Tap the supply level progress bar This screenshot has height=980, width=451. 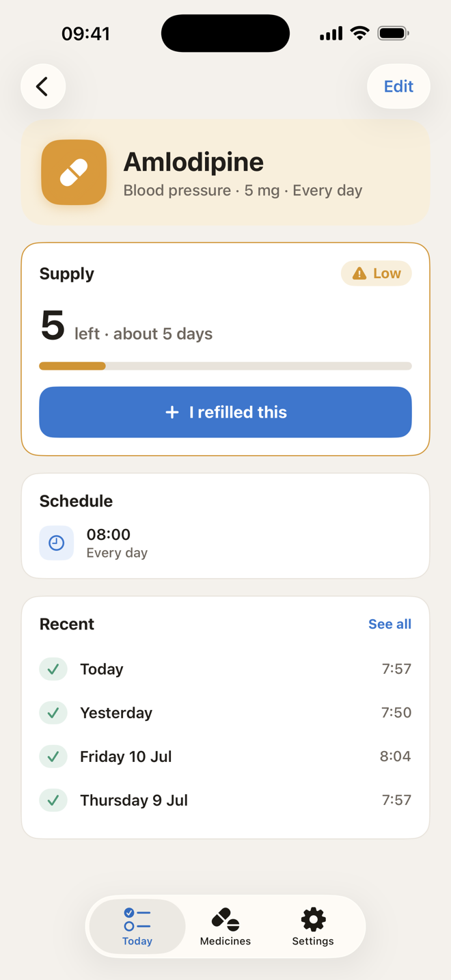pos(225,366)
